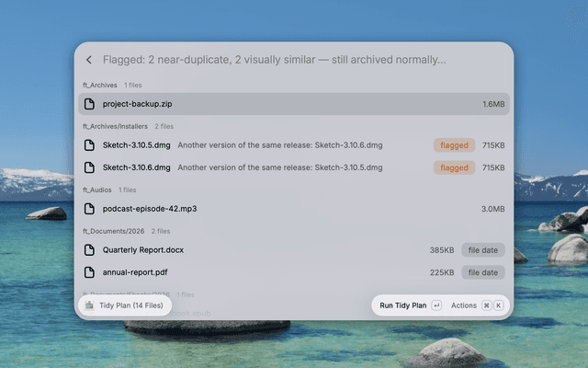Open the Actions menu

pyautogui.click(x=464, y=305)
